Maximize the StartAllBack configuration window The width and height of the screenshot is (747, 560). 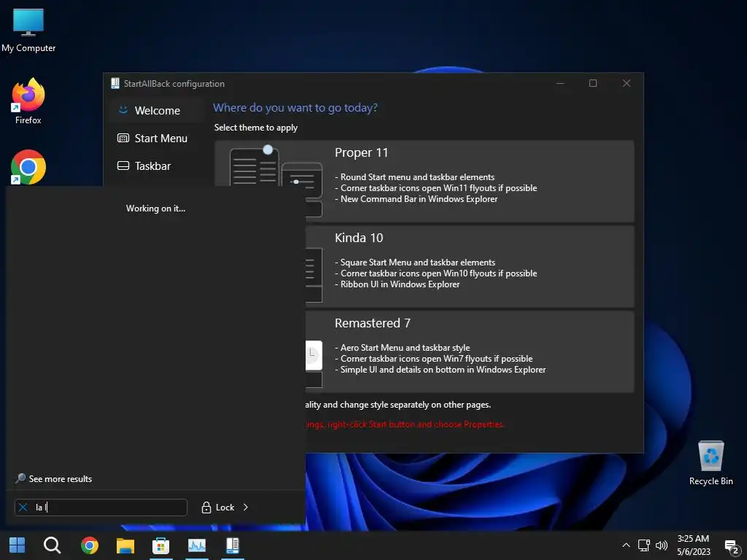click(593, 83)
